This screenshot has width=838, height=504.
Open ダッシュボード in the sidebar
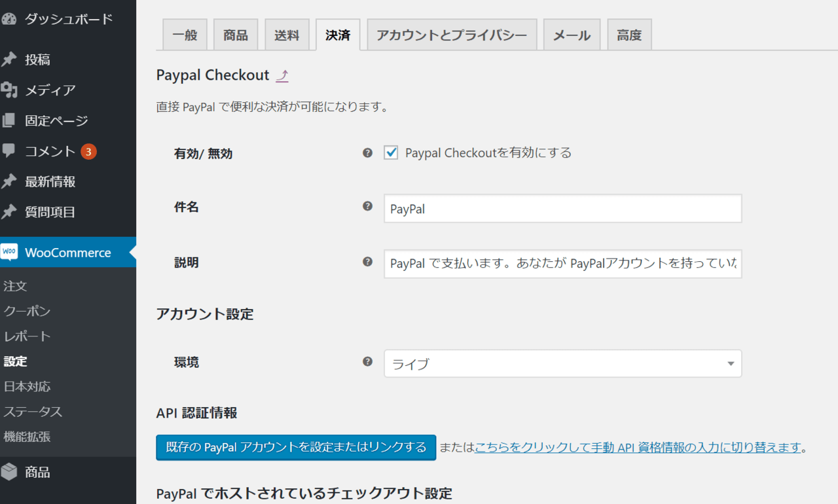pos(68,19)
